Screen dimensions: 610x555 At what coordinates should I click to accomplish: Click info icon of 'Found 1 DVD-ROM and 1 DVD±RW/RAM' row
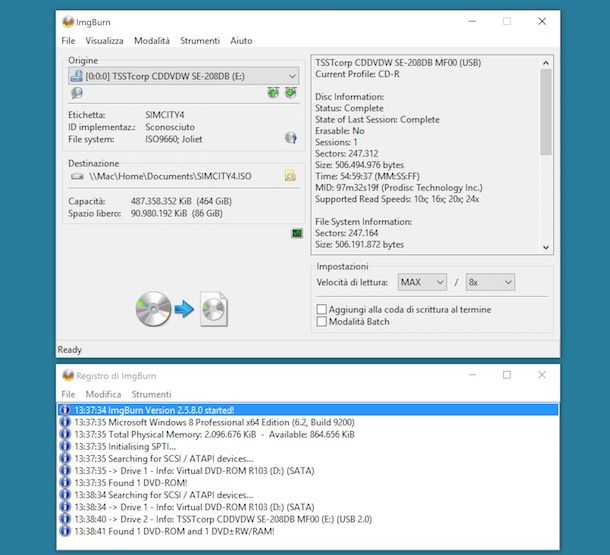pos(65,531)
